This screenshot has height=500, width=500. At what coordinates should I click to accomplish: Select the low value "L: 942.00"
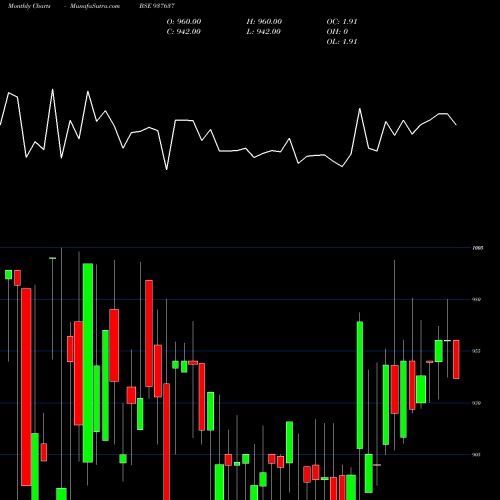tap(264, 32)
